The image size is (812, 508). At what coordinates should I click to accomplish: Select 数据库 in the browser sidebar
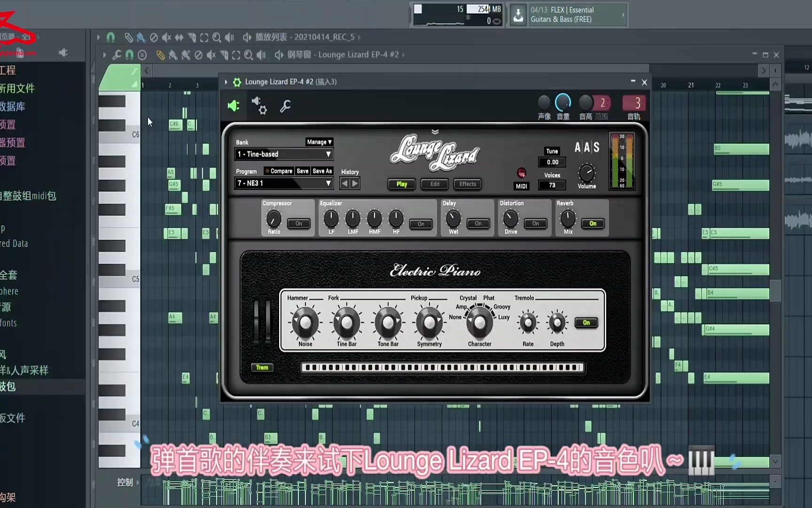point(13,107)
